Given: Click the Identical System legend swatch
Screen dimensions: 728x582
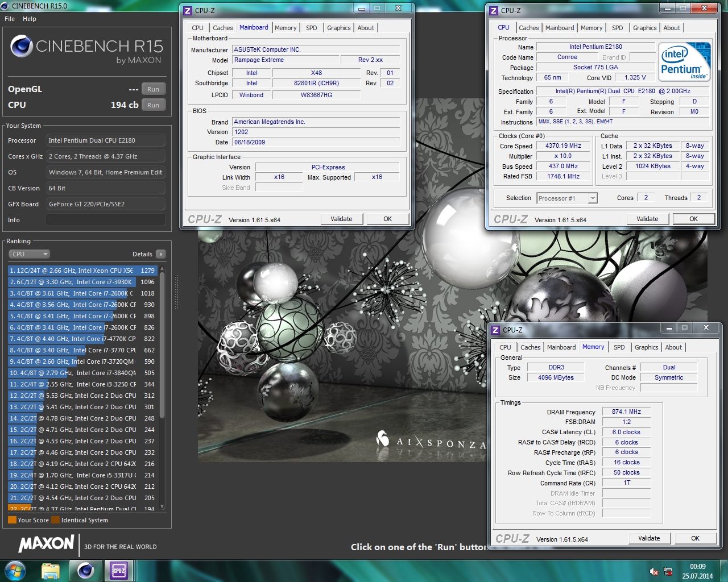Looking at the screenshot, I should point(55,520).
